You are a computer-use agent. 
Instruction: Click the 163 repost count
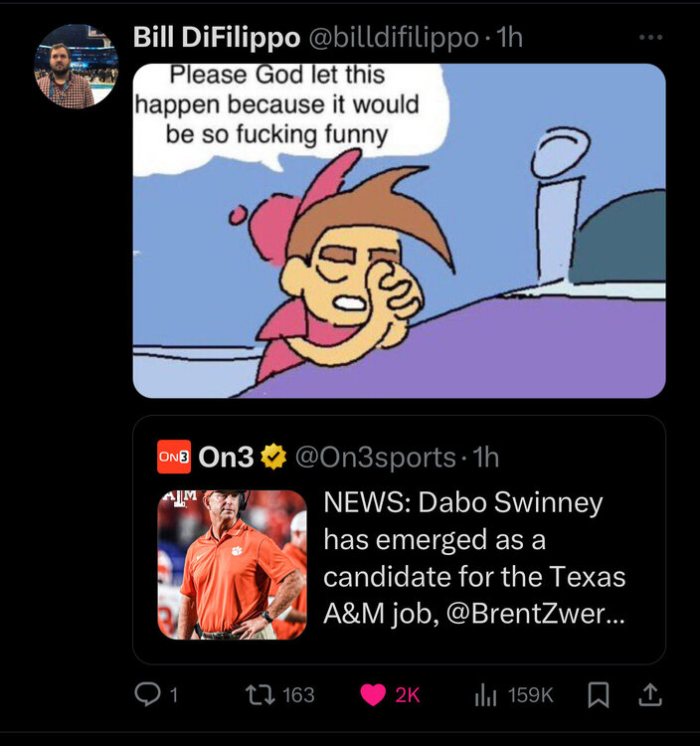coord(298,694)
